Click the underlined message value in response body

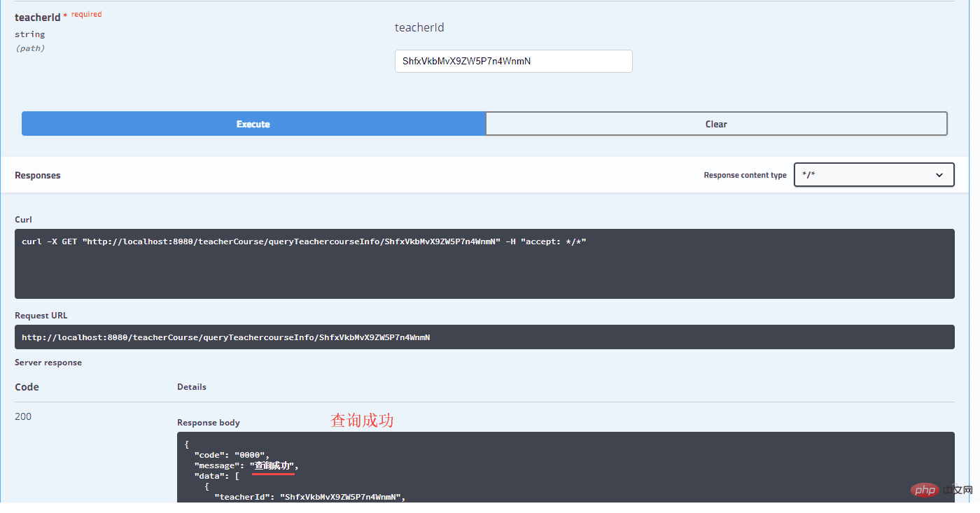(x=274, y=466)
